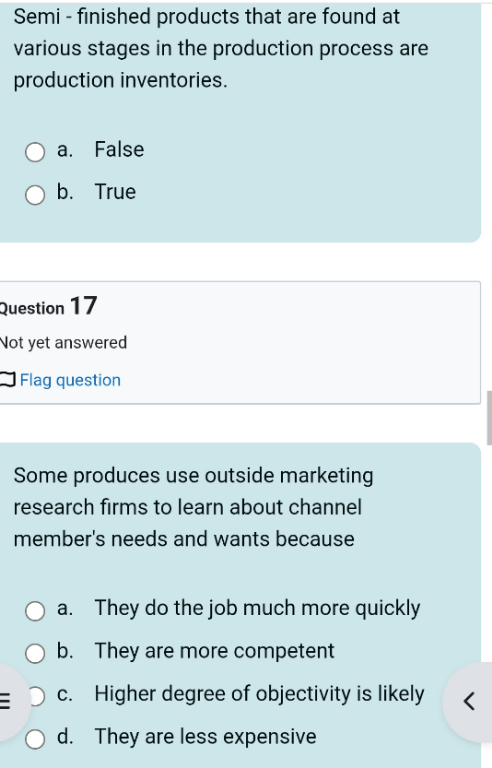Click the False answer label
Image resolution: width=492 pixels, height=768 pixels.
[119, 149]
